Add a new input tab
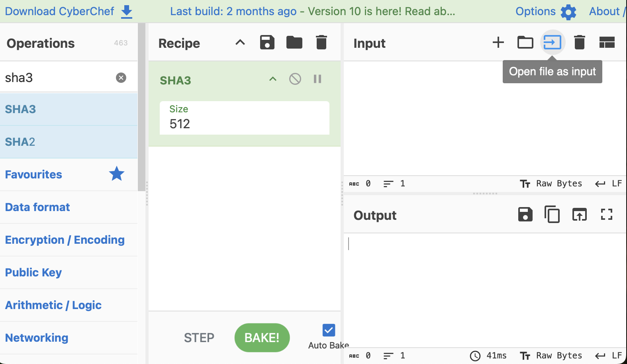 coord(498,42)
